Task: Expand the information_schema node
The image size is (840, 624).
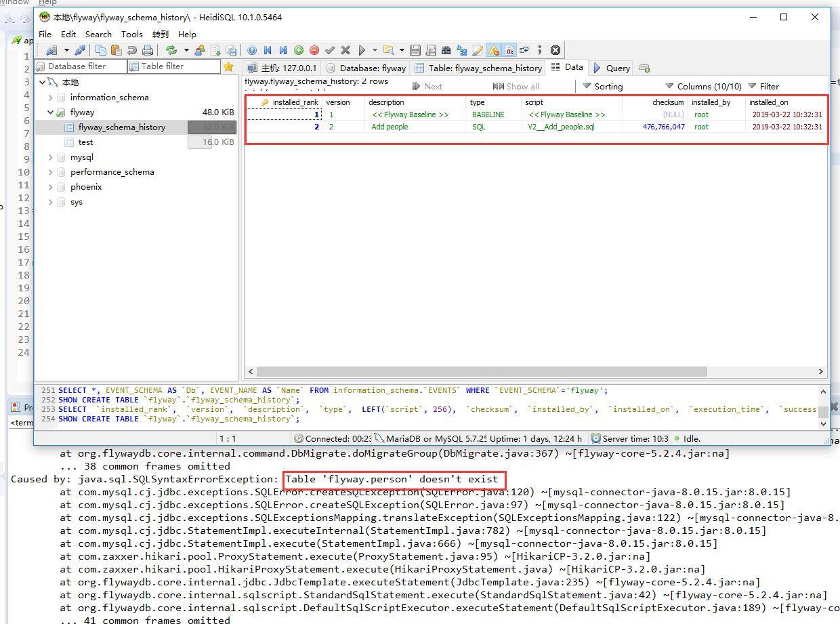Action: click(x=50, y=97)
